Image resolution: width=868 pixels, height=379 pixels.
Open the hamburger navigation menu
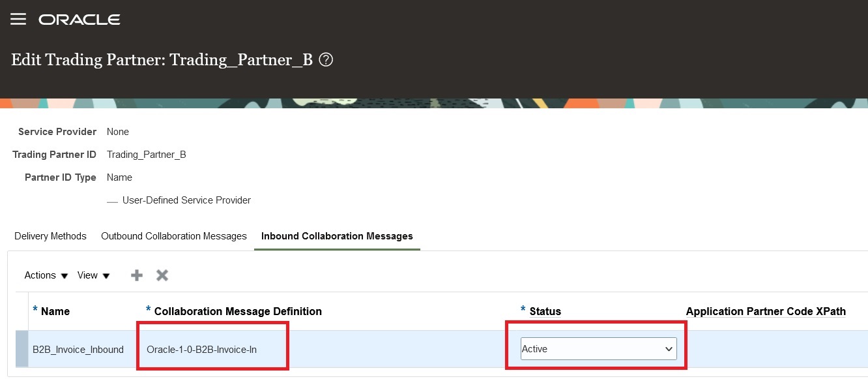click(18, 19)
